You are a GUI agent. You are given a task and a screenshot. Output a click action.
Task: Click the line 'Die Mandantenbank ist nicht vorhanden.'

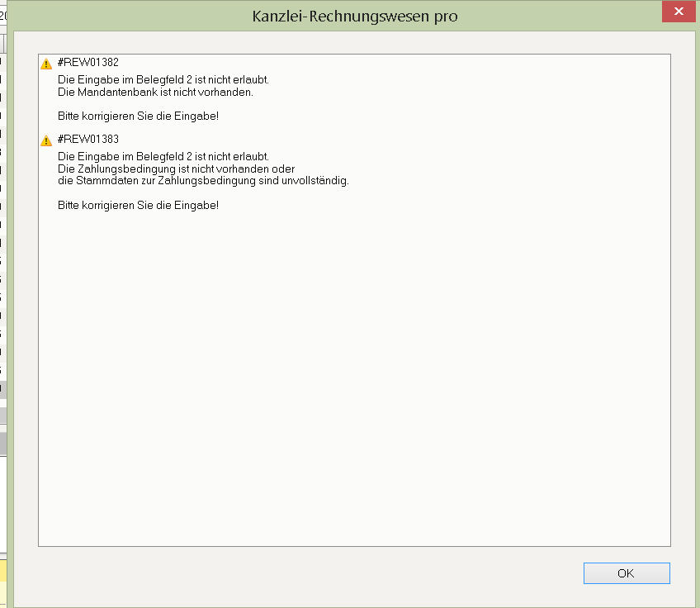click(x=155, y=93)
